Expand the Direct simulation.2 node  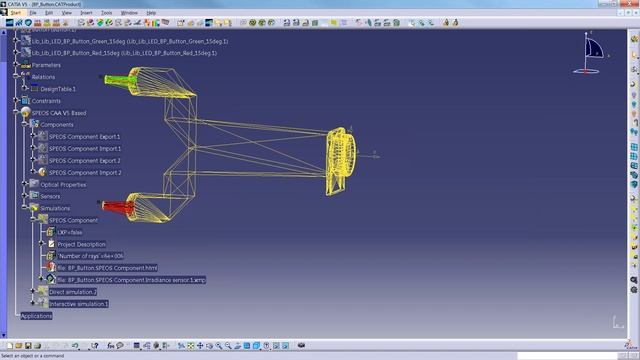(33, 291)
